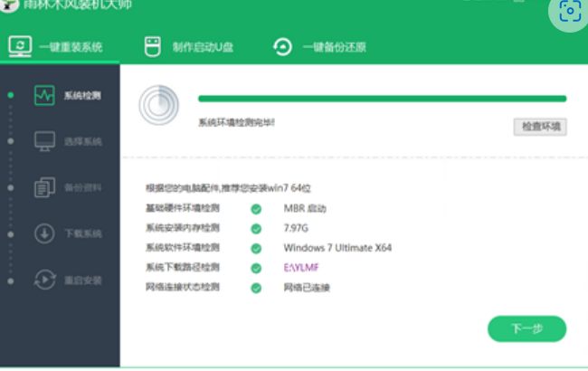
Task: Select the 系统检测 step label
Action: (82, 96)
